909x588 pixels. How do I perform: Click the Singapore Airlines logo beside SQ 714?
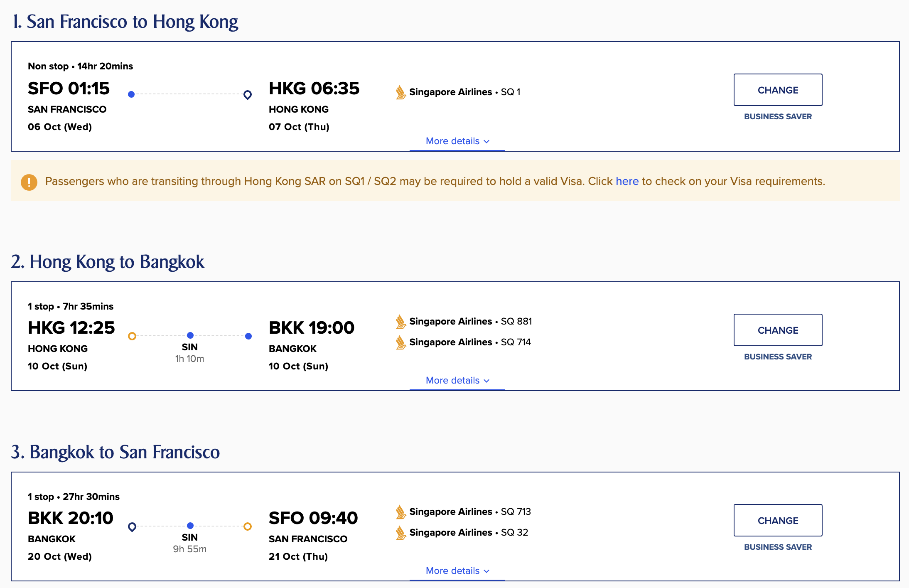click(x=400, y=342)
